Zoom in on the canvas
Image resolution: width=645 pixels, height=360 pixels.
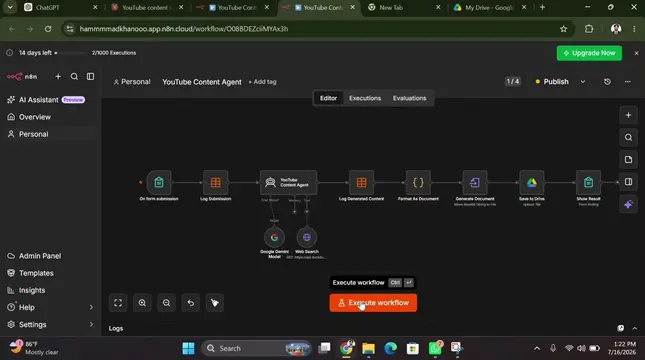[142, 303]
